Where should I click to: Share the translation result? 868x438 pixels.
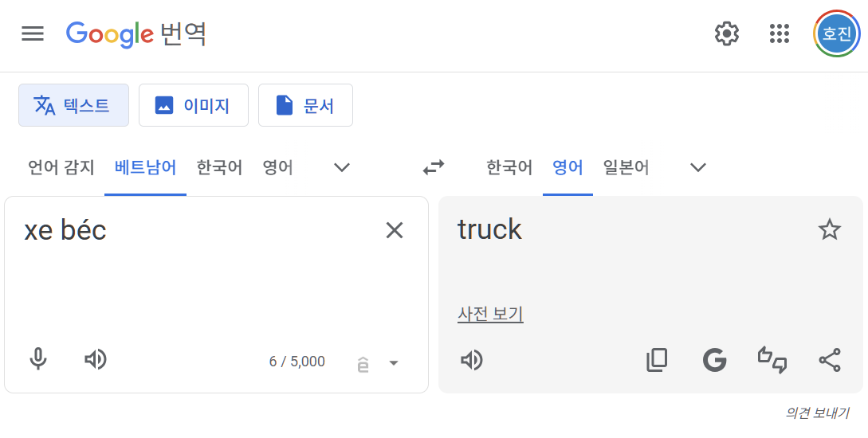pos(830,360)
